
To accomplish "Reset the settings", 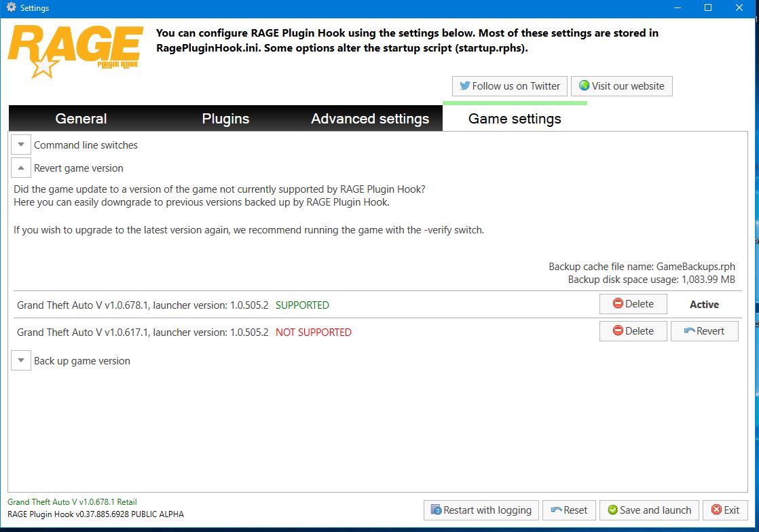I will (569, 510).
